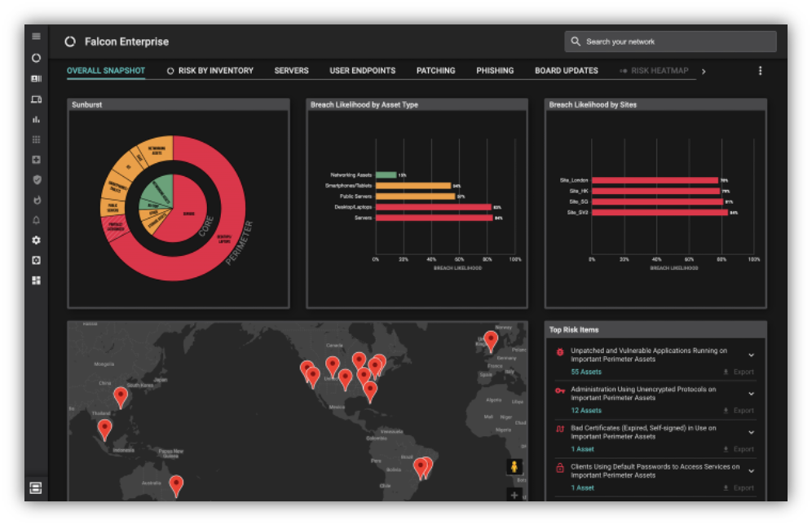This screenshot has width=812, height=525.
Task: Open the Board Updates tab
Action: click(567, 70)
